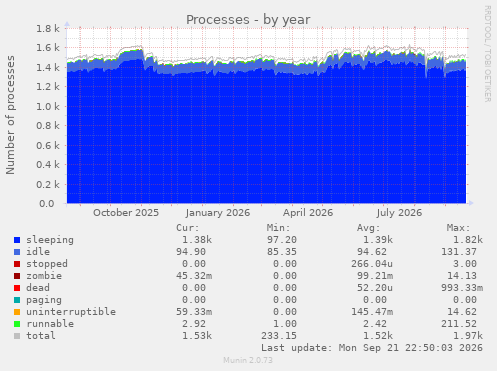Image resolution: width=497 pixels, height=371 pixels.
Task: Click the 0.4 k y-axis tick label
Action: pos(47,165)
